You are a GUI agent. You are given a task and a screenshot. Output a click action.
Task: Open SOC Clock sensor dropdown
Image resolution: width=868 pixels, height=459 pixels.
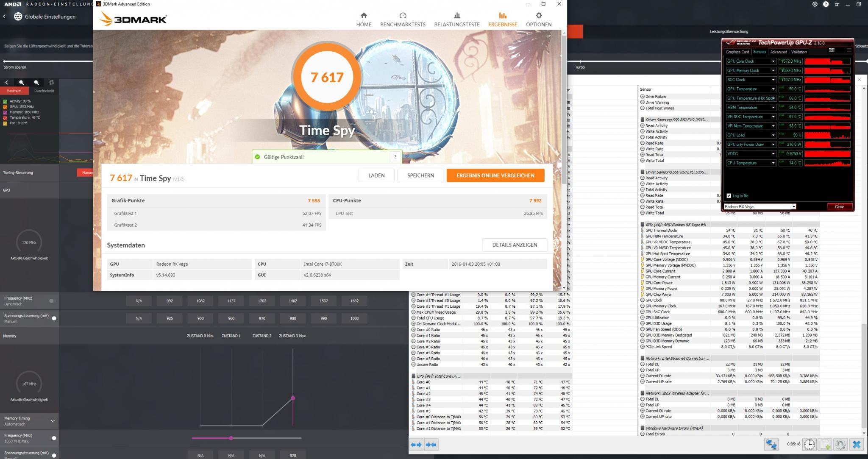pos(773,80)
